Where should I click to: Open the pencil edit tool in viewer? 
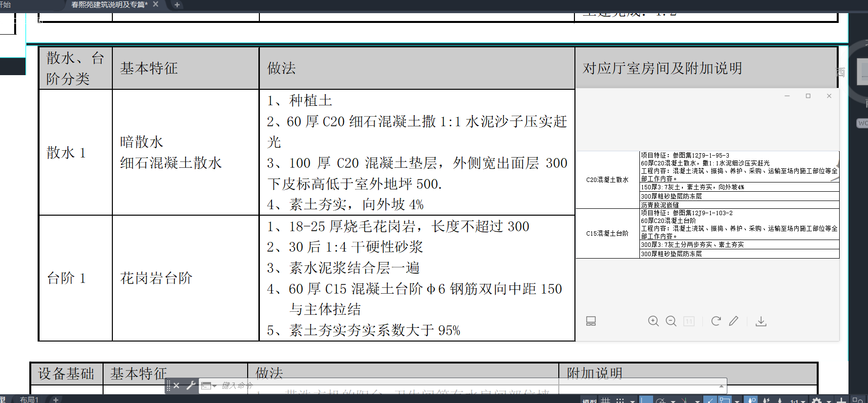pos(734,321)
